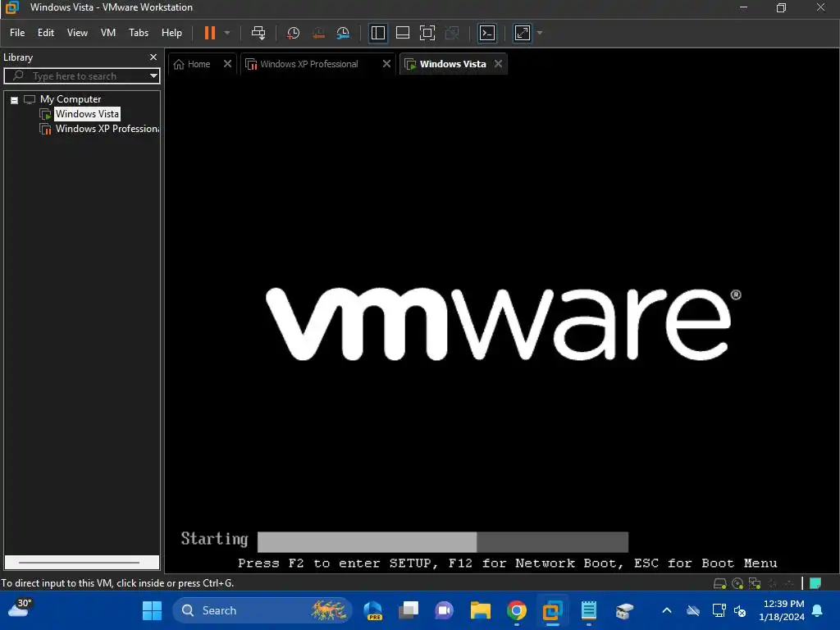Revert to snapshot toolbar icon
Viewport: 840px width, 630px height.
tap(318, 33)
